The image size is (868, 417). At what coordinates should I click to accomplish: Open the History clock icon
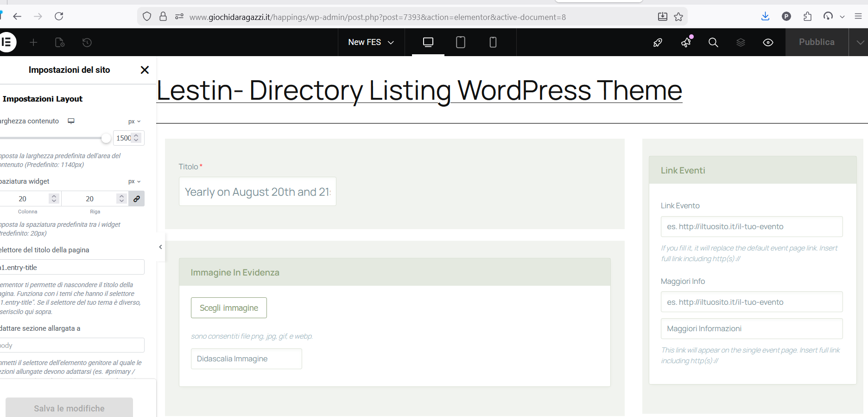[87, 42]
